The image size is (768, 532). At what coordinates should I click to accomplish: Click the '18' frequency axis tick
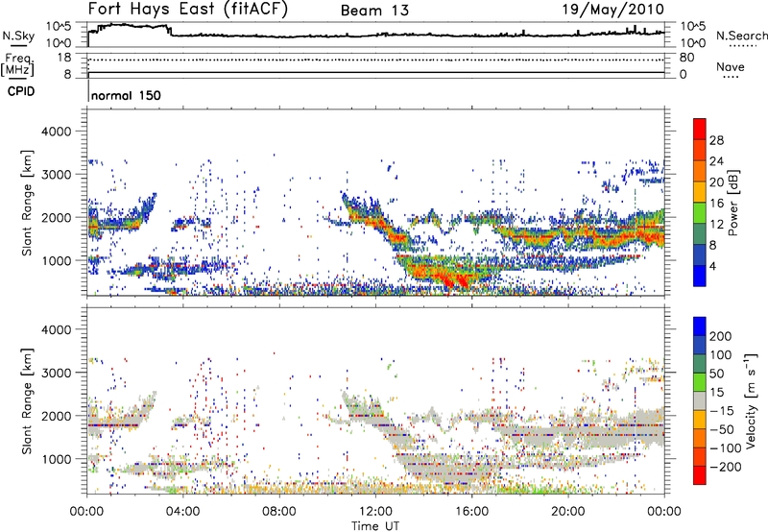pyautogui.click(x=64, y=58)
